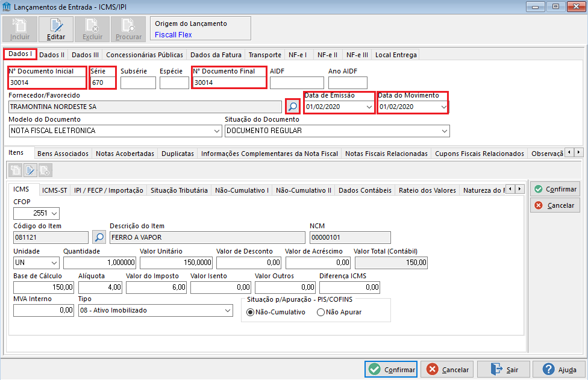
Task: Open Notas Acobertadas tab
Action: pyautogui.click(x=125, y=154)
